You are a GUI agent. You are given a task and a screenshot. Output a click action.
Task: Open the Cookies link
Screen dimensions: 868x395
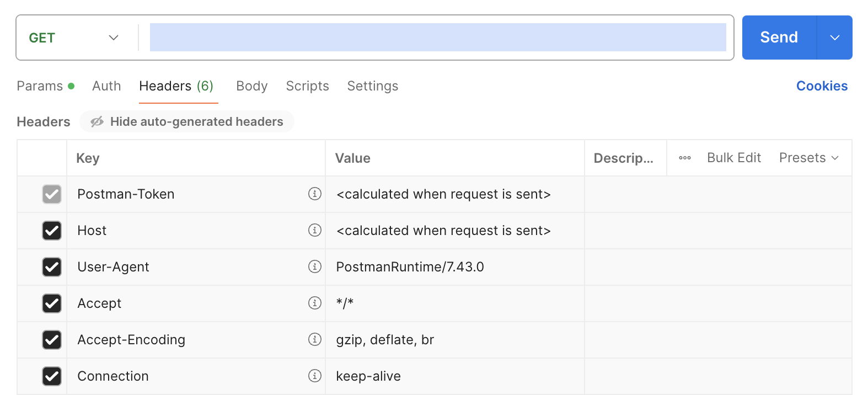[822, 86]
